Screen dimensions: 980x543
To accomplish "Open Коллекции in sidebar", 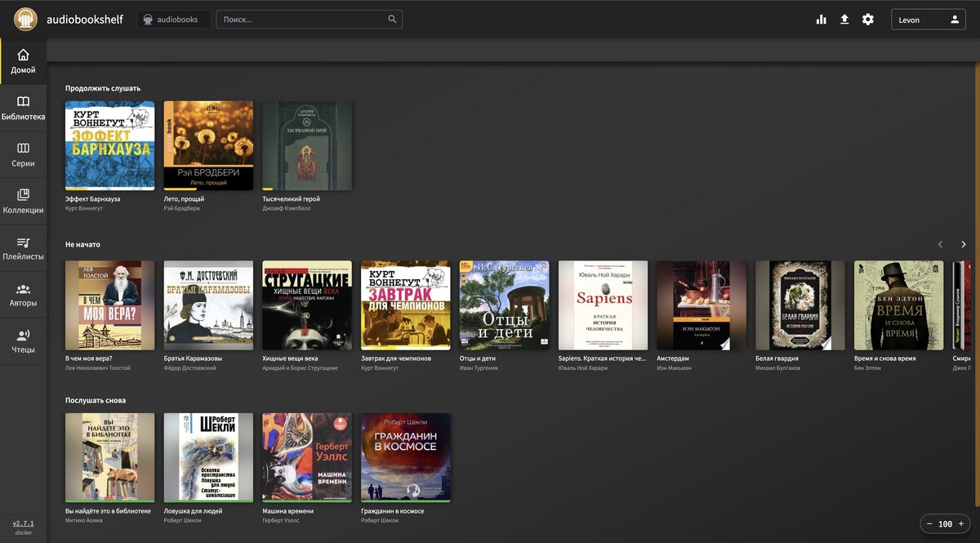I will (23, 201).
